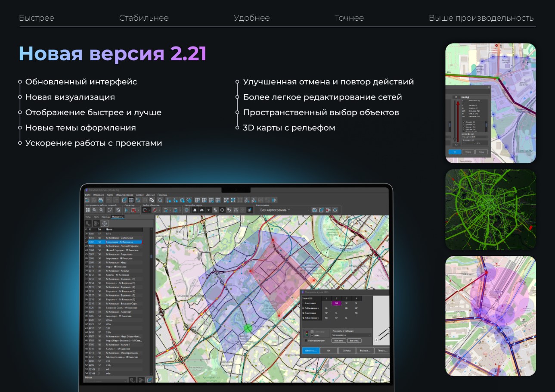Click the zoom in map tool
Screen dimensions: 555x392
(x=95, y=210)
